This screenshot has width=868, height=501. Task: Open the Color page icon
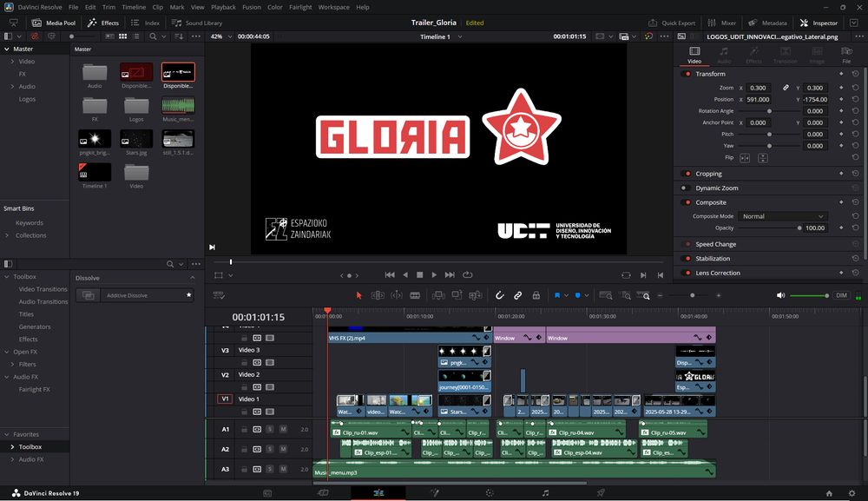[490, 492]
